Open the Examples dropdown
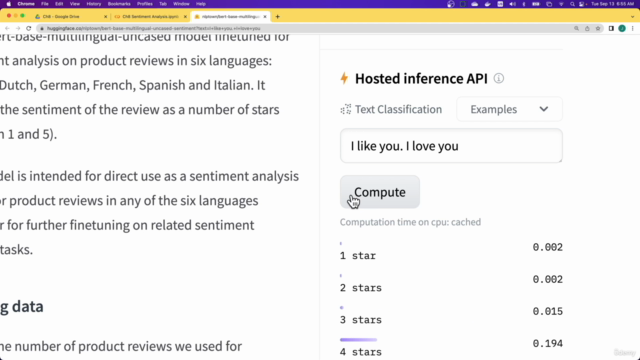This screenshot has width=640, height=360. (509, 109)
